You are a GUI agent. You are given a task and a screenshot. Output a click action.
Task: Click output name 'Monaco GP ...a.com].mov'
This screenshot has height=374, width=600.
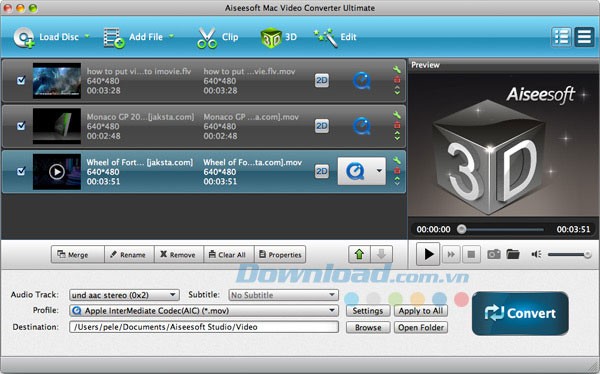(x=251, y=117)
